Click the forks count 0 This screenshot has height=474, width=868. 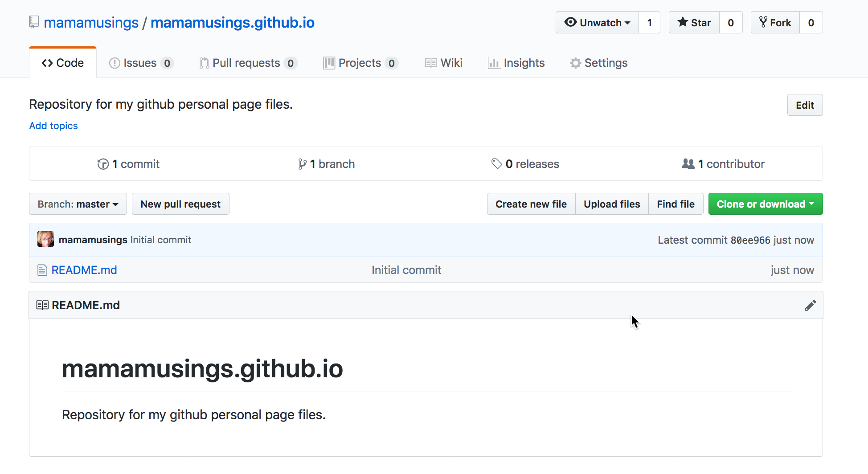[x=811, y=22]
